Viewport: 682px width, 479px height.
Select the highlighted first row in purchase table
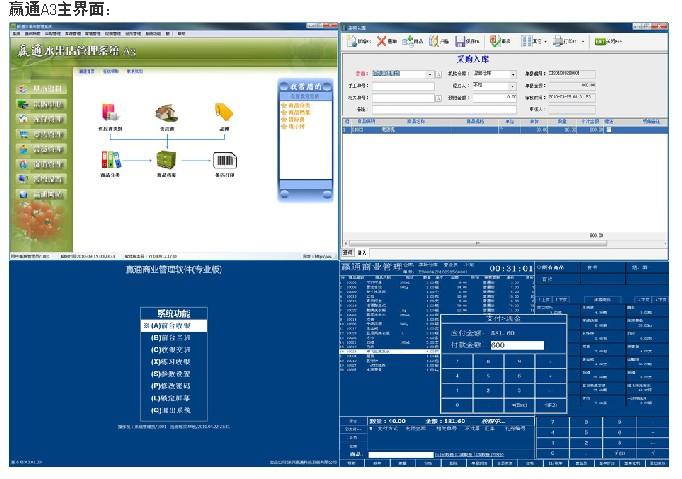point(505,130)
